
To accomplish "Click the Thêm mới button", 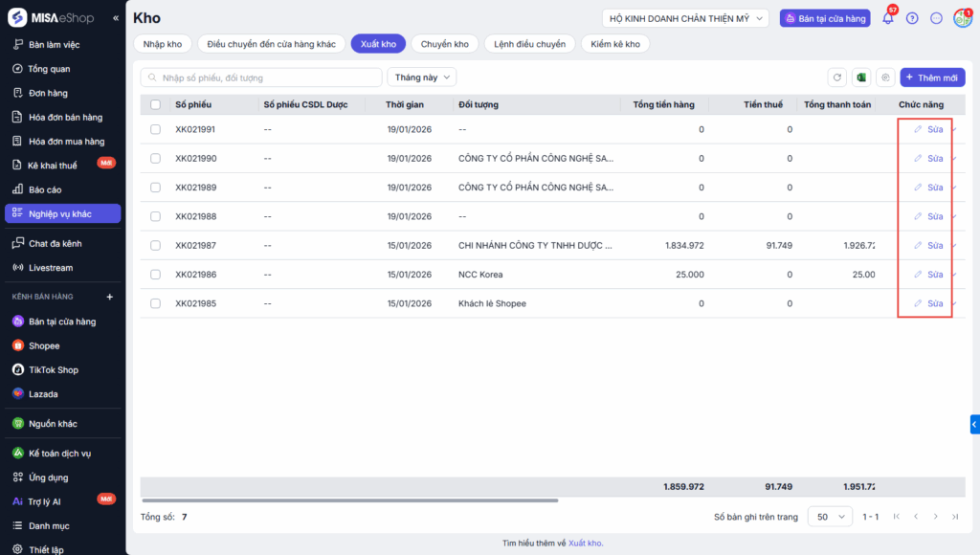I will tap(932, 78).
